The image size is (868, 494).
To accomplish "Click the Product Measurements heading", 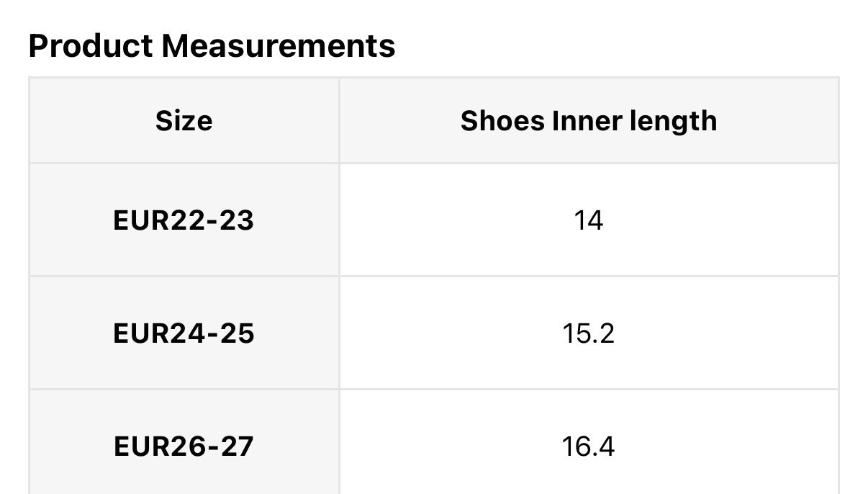I will [212, 46].
